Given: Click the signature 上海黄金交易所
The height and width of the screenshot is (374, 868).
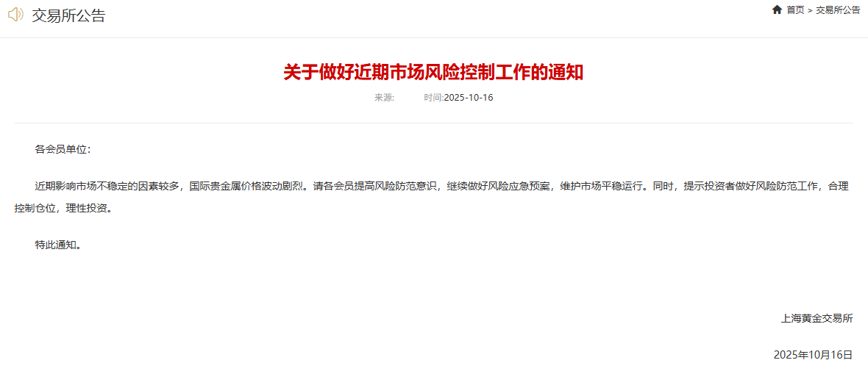Looking at the screenshot, I should point(817,318).
